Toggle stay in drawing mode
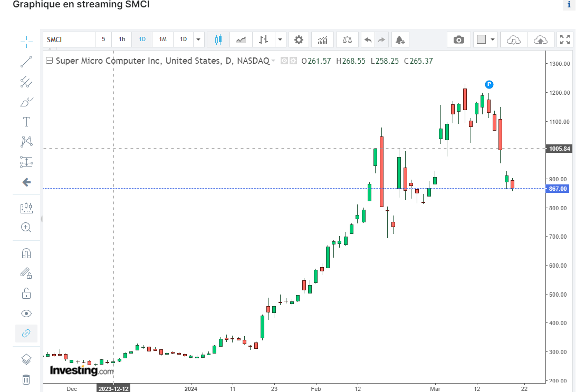Viewport: 585px width, 392px height. (26, 273)
